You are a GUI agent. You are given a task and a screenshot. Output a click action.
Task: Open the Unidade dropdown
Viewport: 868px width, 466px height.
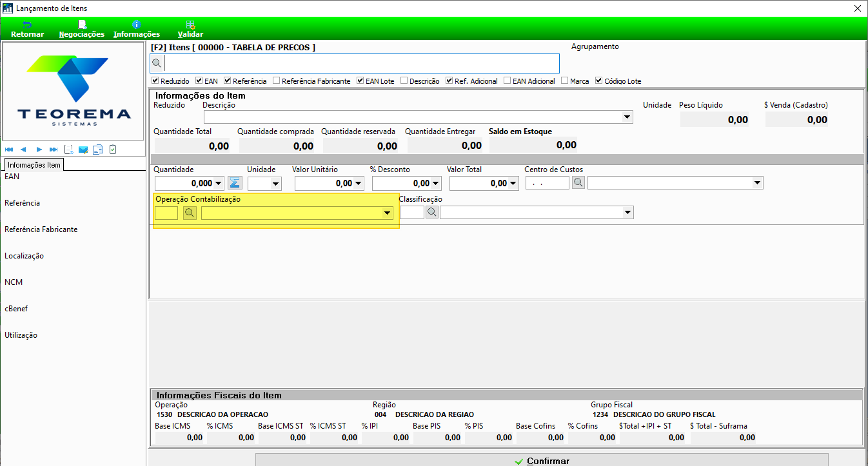point(264,183)
